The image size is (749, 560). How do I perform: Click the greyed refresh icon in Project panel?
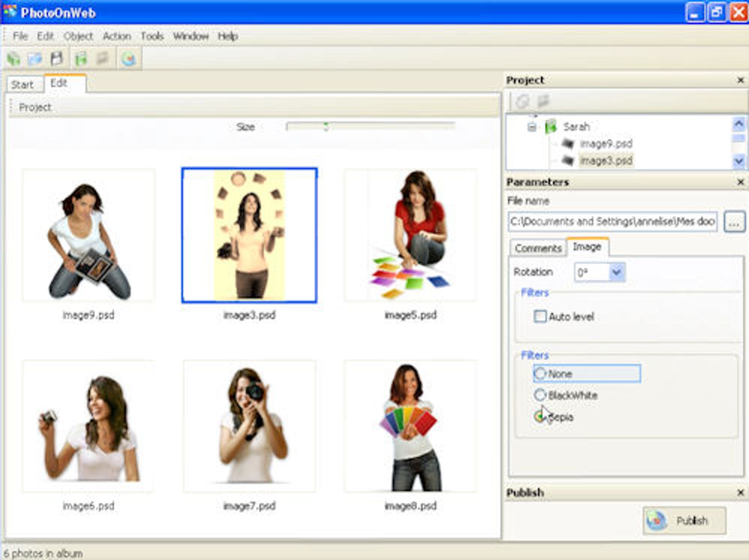(x=522, y=101)
